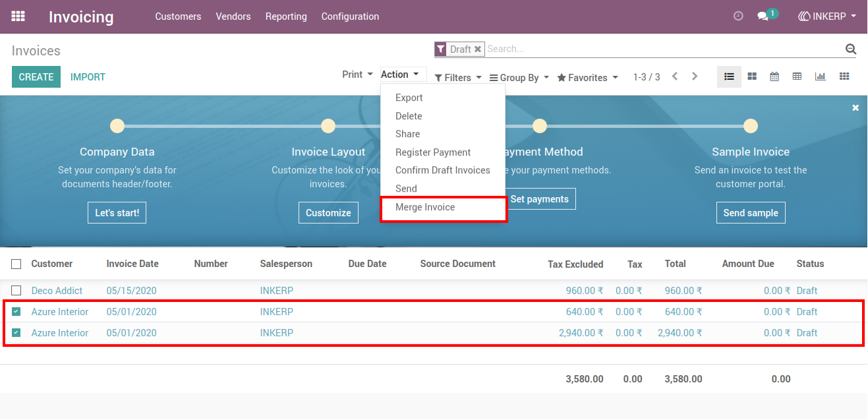868x420 pixels.
Task: Expand the Filters dropdown
Action: coord(458,78)
